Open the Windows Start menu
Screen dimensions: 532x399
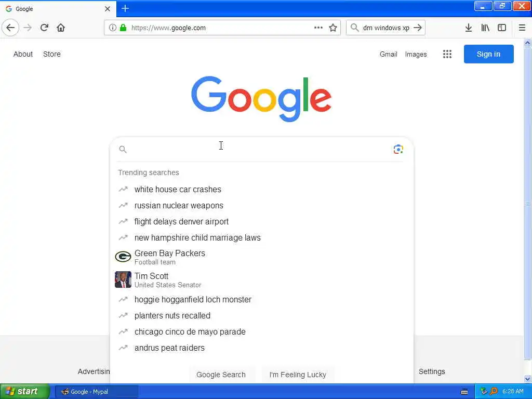click(x=25, y=392)
